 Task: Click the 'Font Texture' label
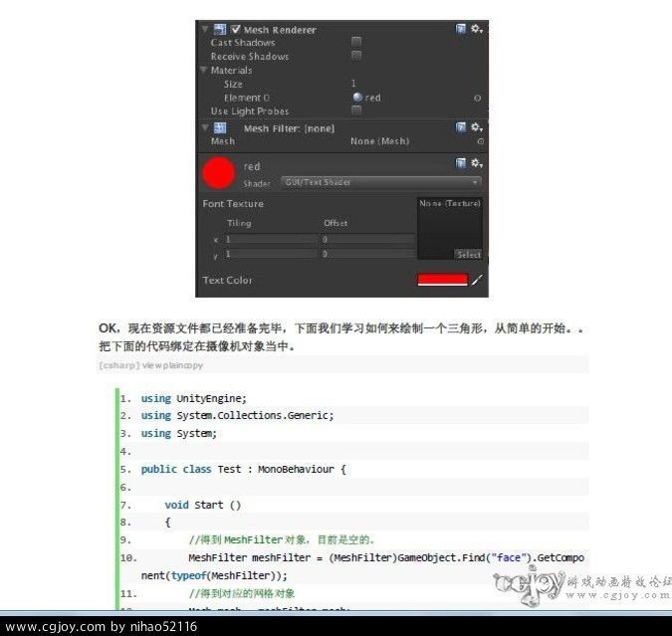(233, 204)
